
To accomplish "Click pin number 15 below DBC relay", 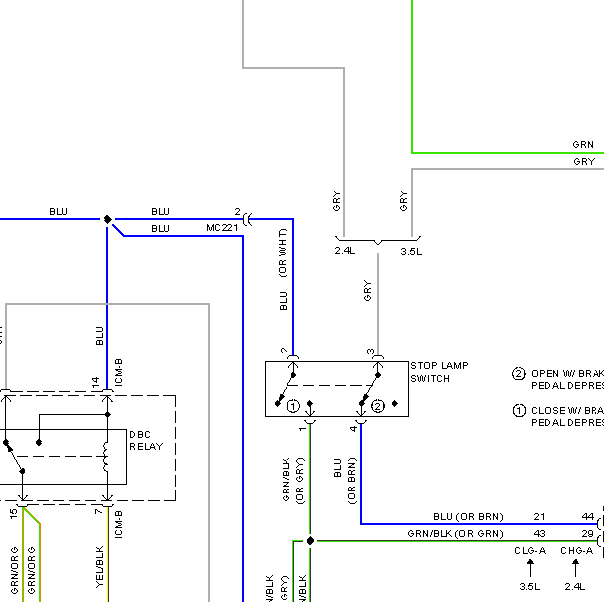I will coord(13,513).
